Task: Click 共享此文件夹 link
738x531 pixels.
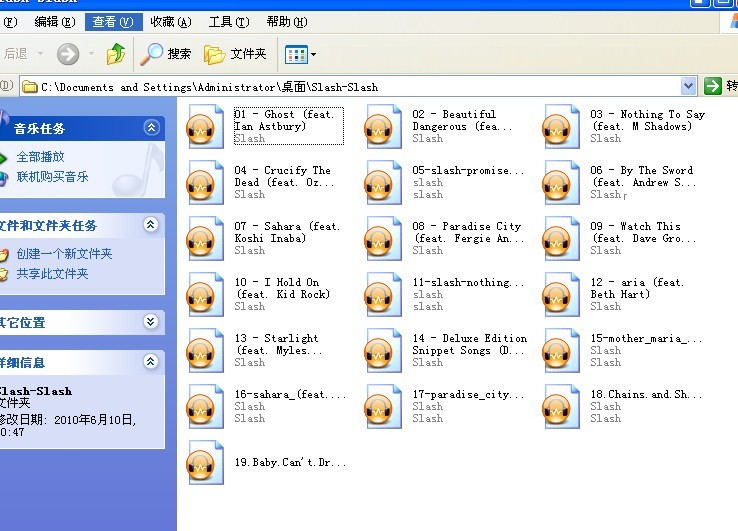Action: pos(52,274)
